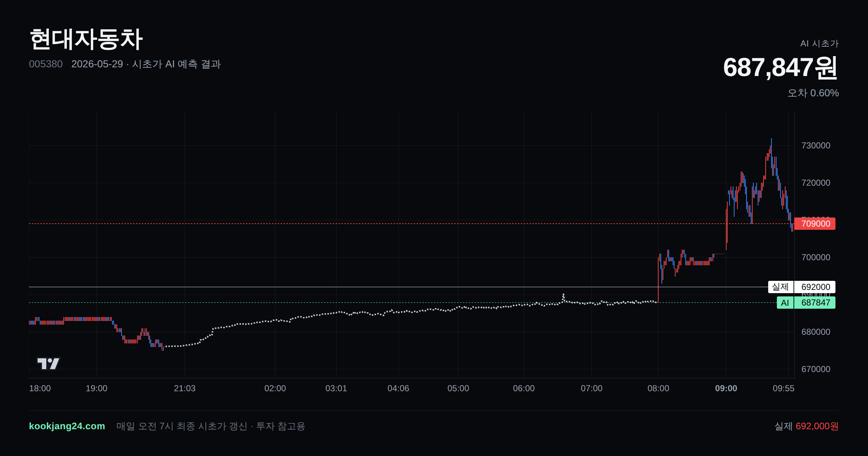The width and height of the screenshot is (868, 456).
Task: Click the 720000 price axis label
Action: point(816,183)
